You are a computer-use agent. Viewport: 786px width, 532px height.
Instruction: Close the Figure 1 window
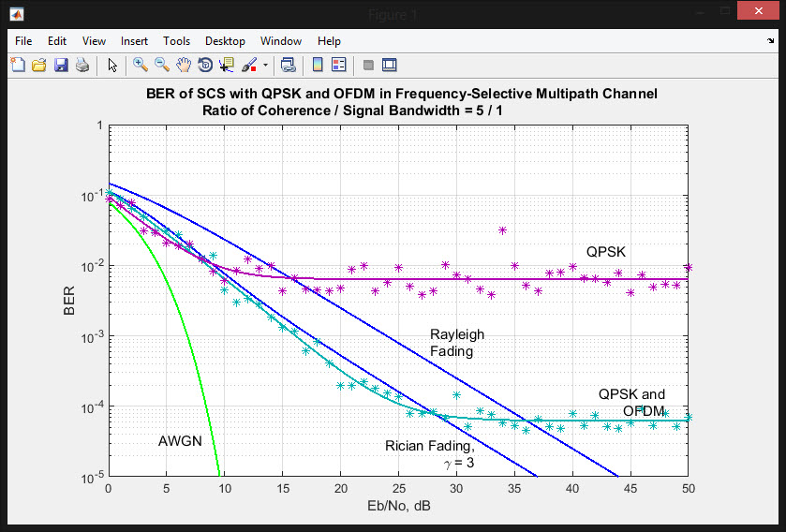tap(759, 10)
